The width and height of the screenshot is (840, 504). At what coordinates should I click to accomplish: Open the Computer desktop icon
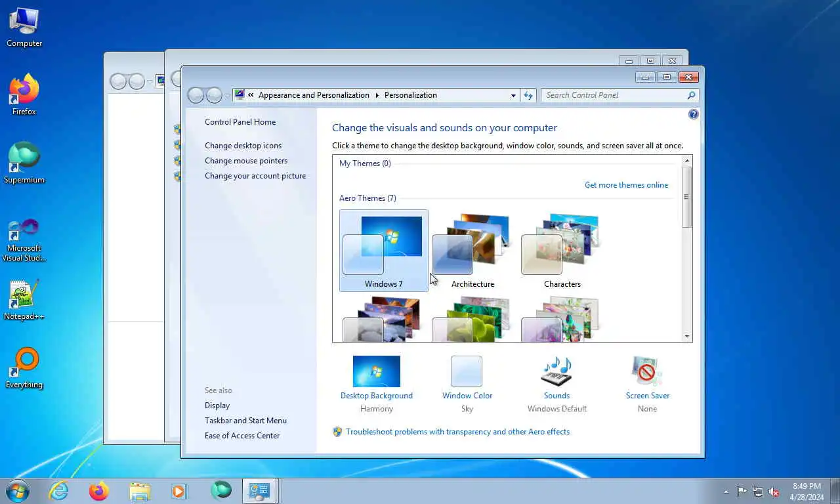(x=24, y=28)
